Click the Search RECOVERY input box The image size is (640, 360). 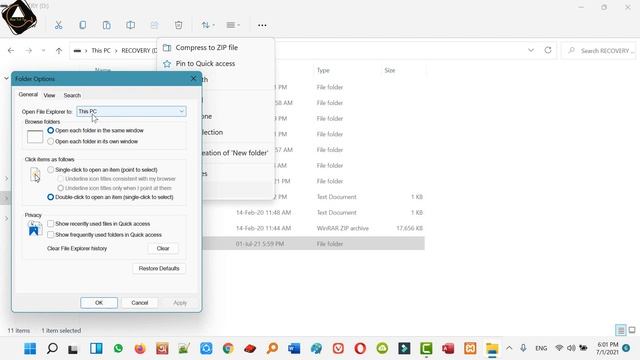tap(599, 51)
